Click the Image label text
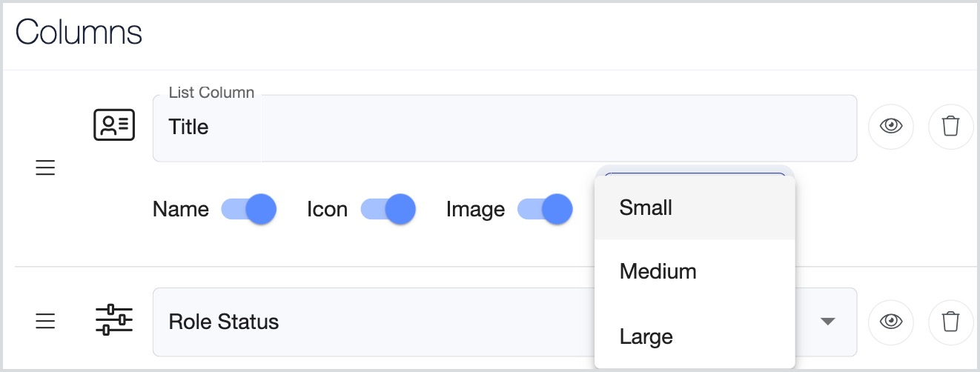Viewport: 980px width, 372px height. click(x=475, y=210)
